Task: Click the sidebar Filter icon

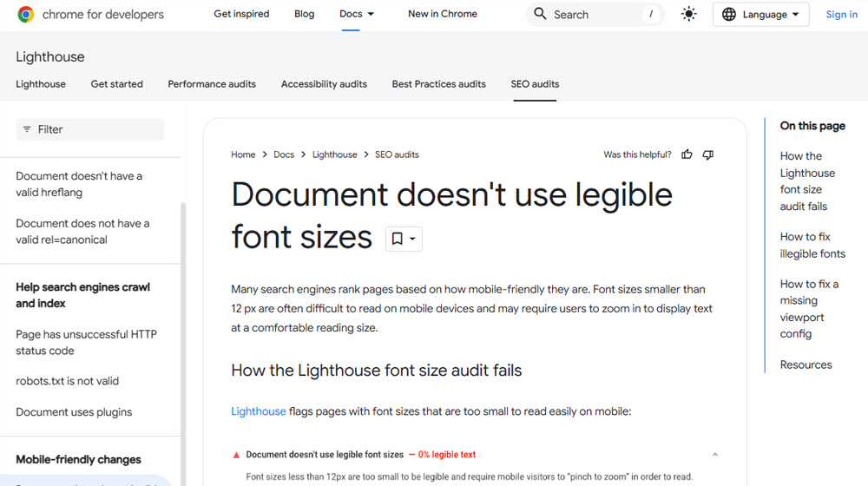Action: [27, 129]
